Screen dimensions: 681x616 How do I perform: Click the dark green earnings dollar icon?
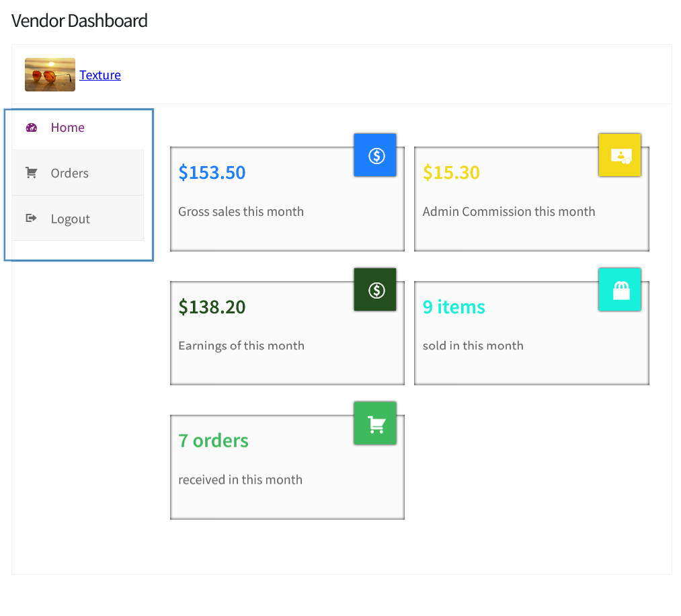[x=375, y=289]
